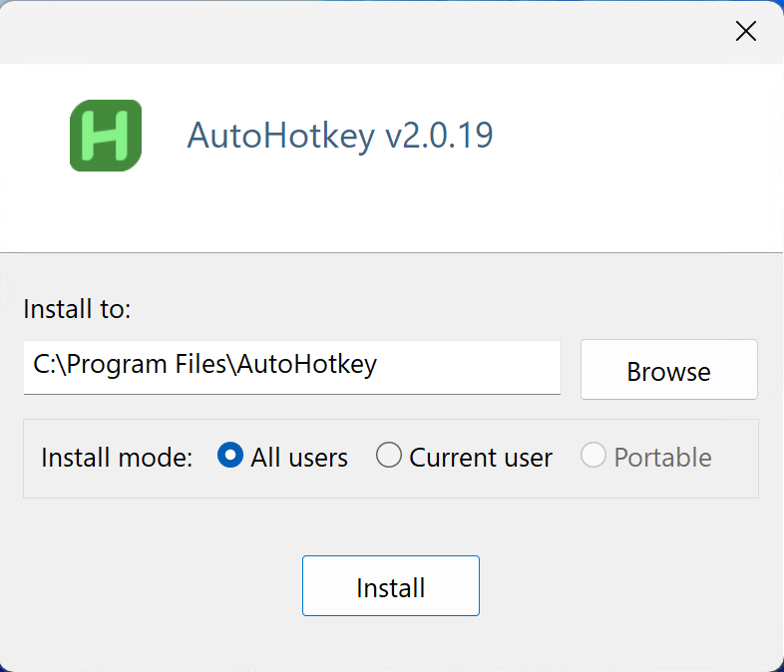This screenshot has width=784, height=672.
Task: Select the All users install mode
Action: coord(282,457)
